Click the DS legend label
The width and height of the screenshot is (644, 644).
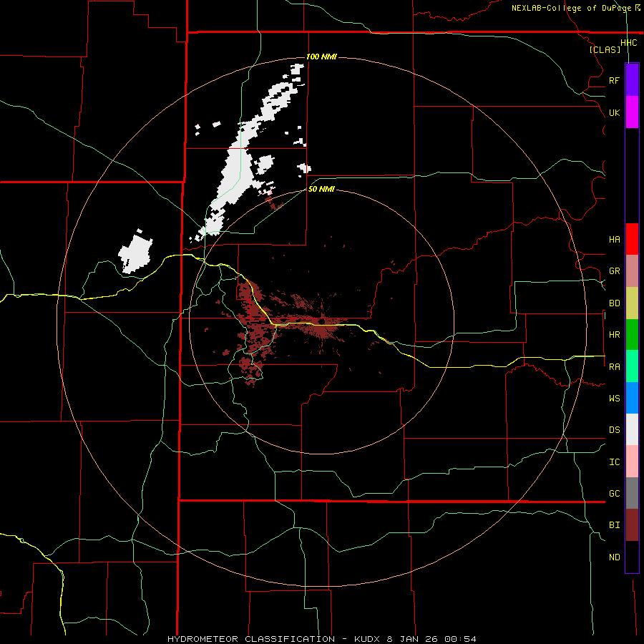point(614,430)
